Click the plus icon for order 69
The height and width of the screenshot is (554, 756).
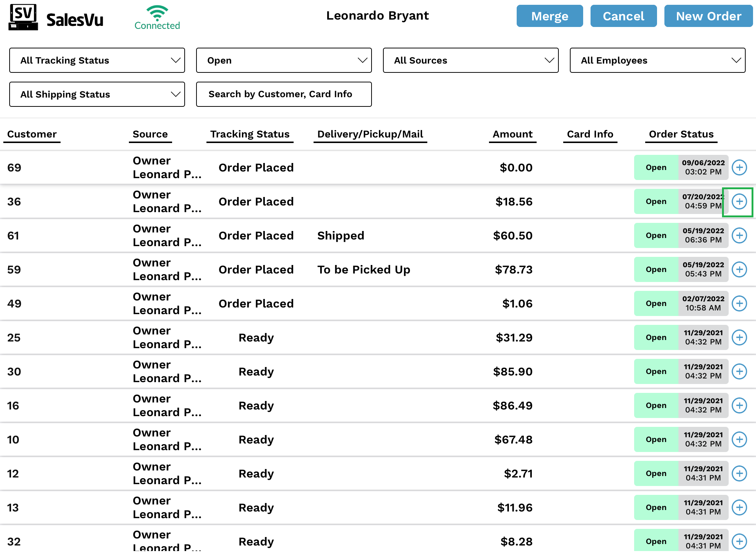[x=739, y=167]
